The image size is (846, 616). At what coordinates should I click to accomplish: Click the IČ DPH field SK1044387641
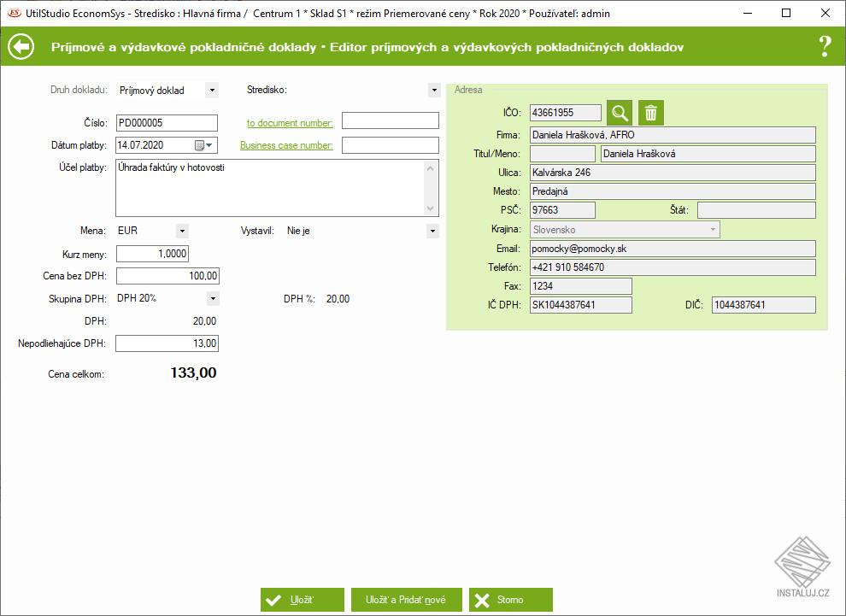pos(580,305)
